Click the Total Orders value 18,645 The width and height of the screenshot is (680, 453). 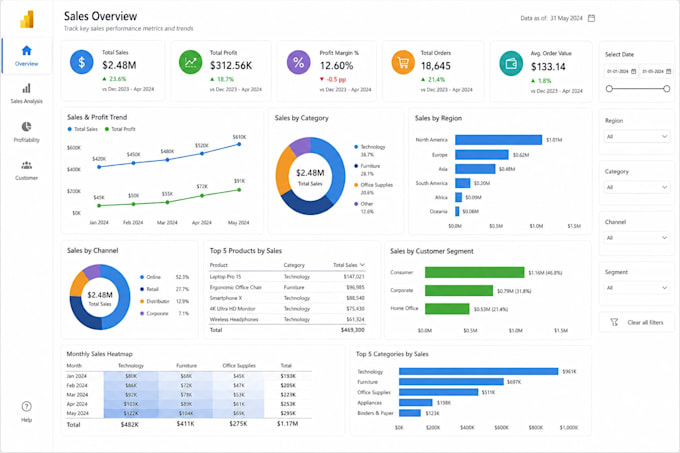pyautogui.click(x=436, y=66)
